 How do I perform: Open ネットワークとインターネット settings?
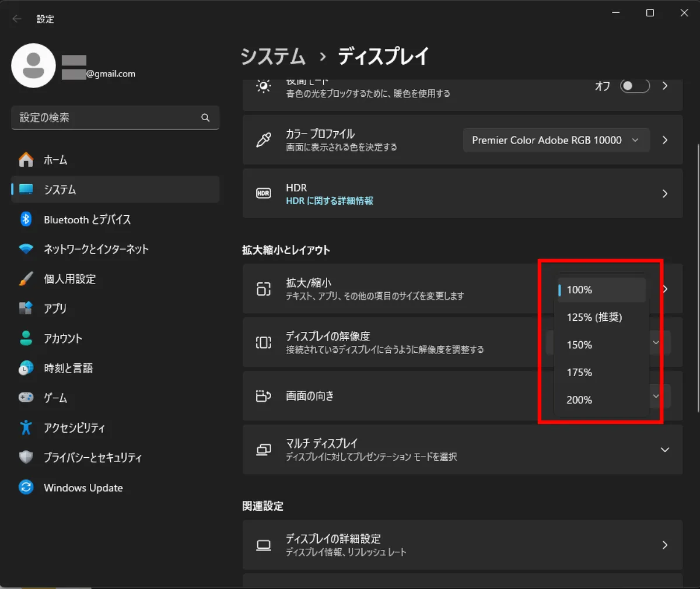115,249
